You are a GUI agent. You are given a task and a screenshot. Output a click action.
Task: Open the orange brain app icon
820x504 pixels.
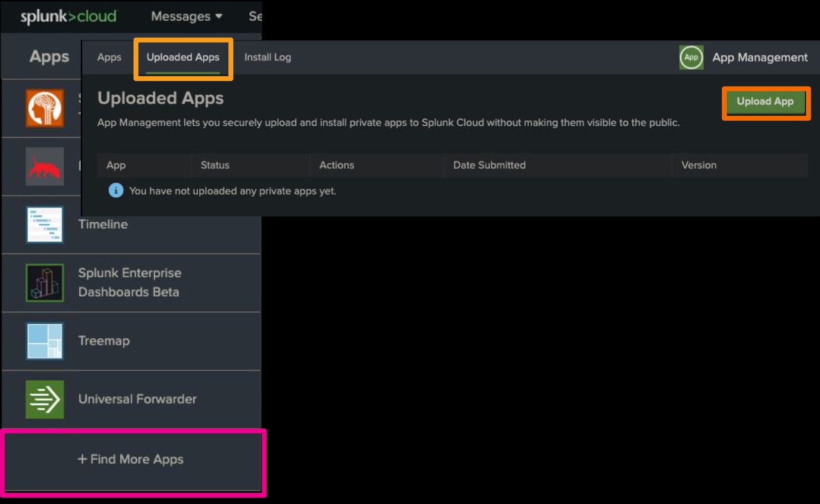45,108
